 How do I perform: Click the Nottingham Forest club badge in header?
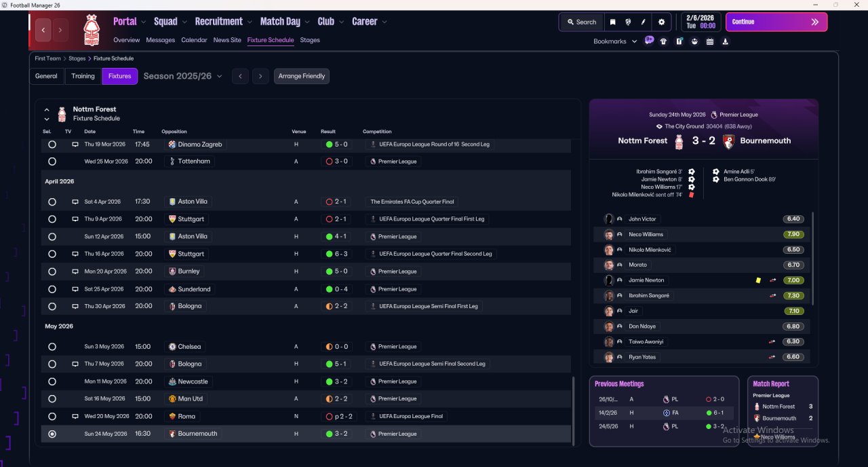[x=91, y=30]
